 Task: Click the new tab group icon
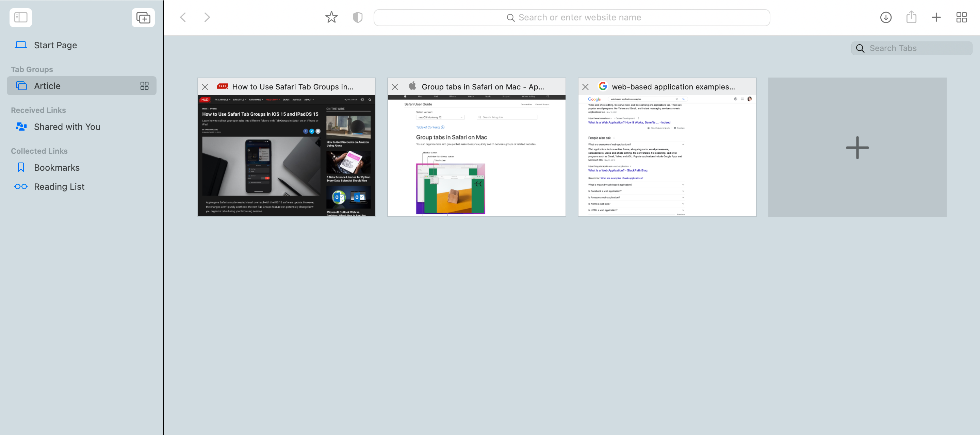143,17
